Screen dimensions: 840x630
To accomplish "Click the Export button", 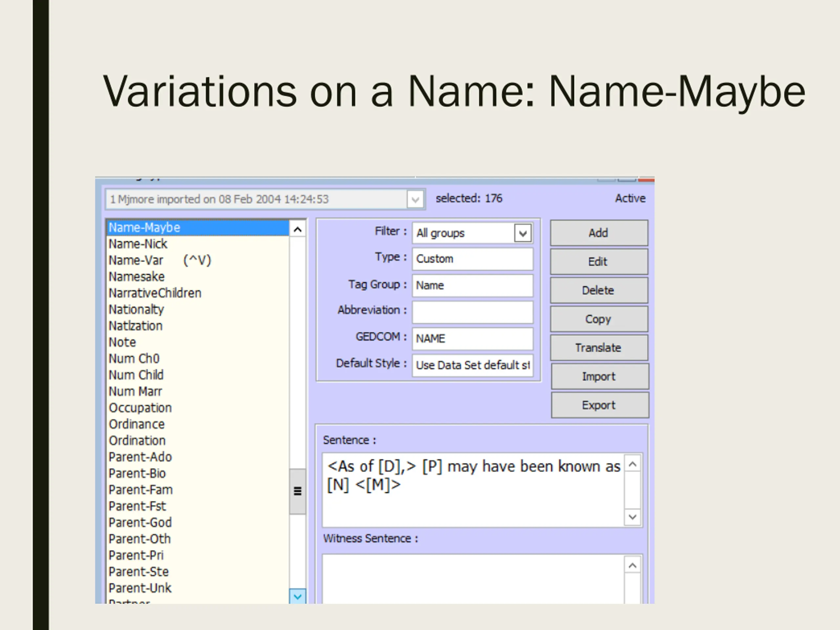I will click(x=599, y=405).
